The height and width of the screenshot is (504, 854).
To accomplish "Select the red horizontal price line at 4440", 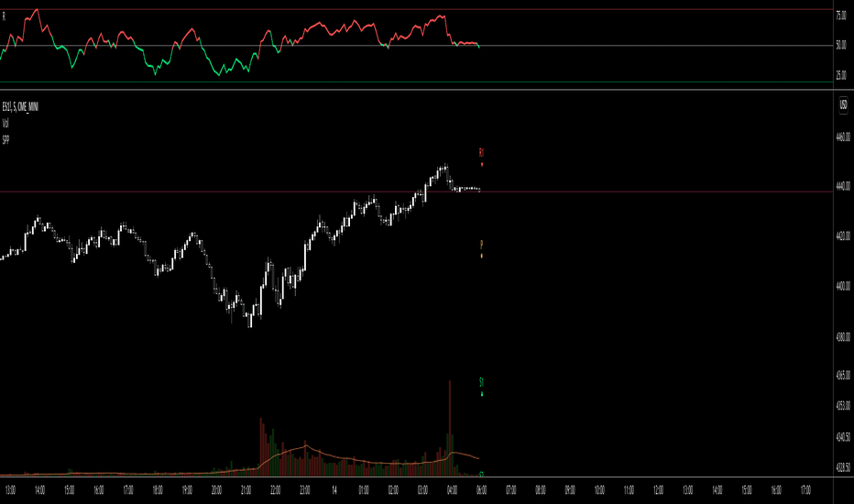I will tap(417, 192).
